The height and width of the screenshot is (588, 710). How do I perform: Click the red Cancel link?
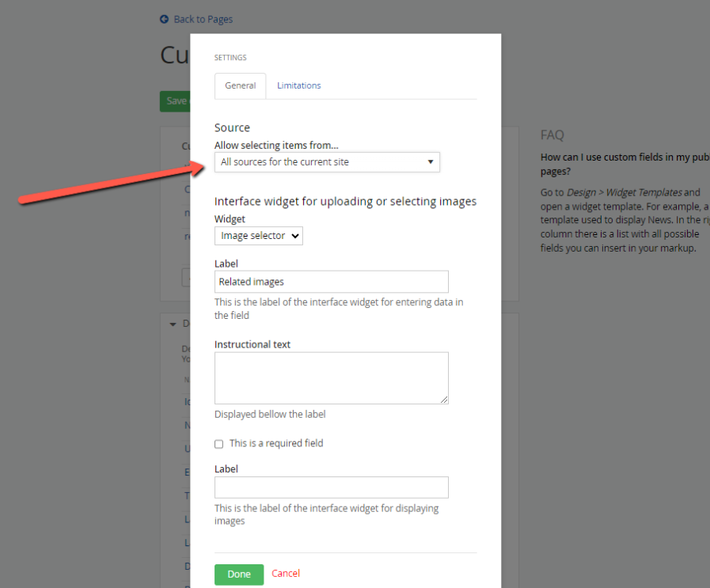point(286,574)
